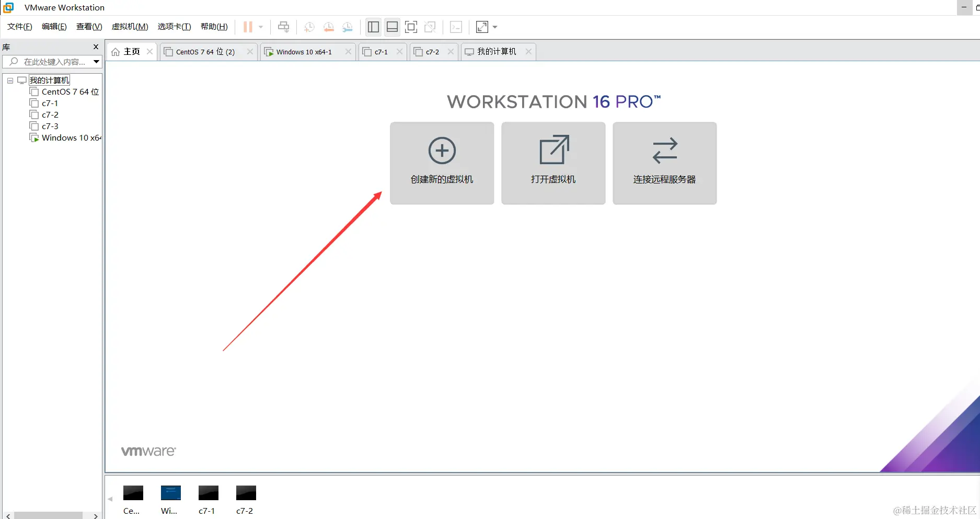Close the c7-1 tab
The image size is (980, 519).
pos(399,51)
